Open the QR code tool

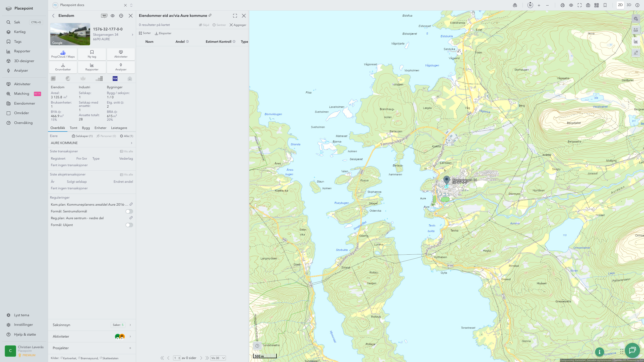[x=596, y=5]
